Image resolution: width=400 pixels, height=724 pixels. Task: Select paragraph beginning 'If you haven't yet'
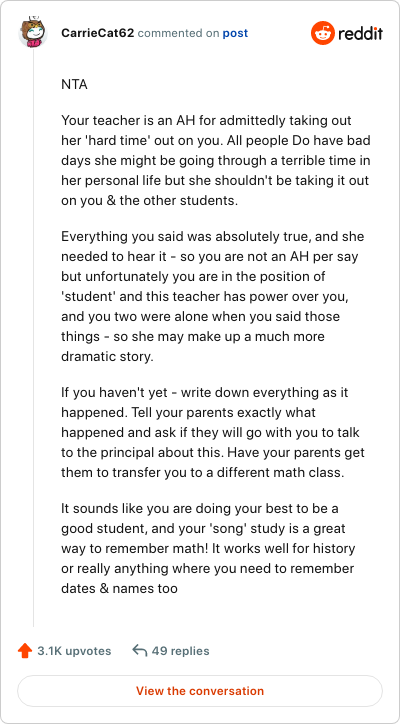(213, 433)
